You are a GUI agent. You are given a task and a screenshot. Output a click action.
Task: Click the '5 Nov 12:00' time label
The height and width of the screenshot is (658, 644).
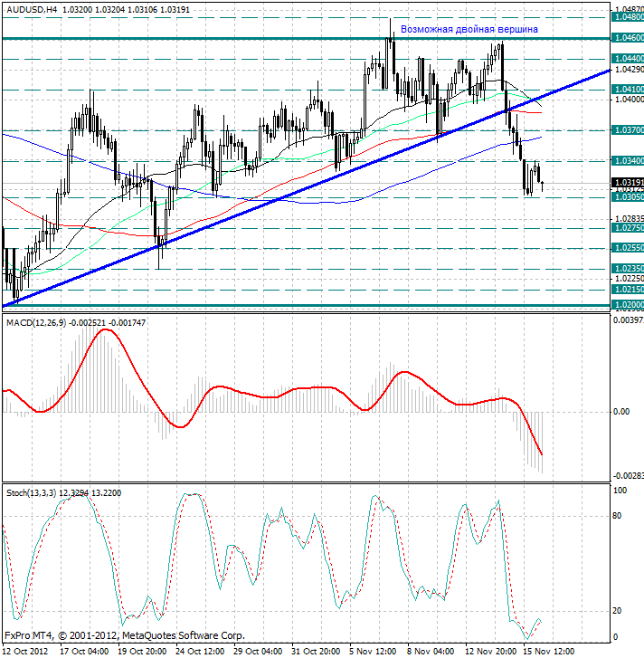point(373,652)
